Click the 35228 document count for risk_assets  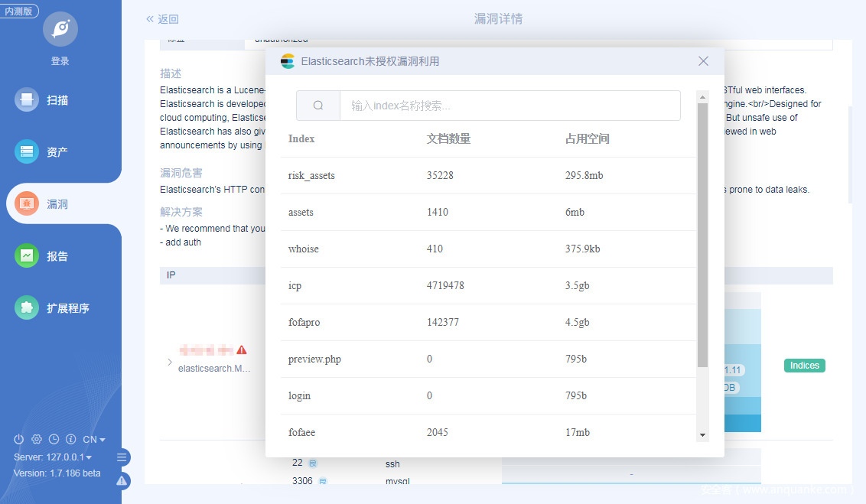(x=440, y=176)
